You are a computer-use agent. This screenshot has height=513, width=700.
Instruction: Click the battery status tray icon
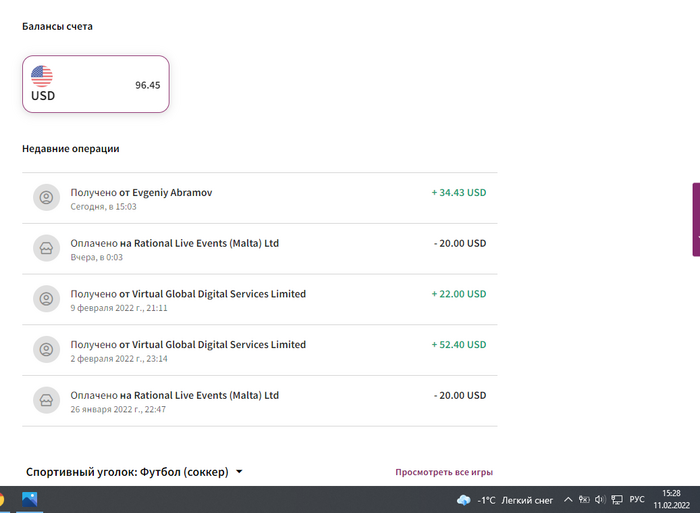(x=584, y=500)
